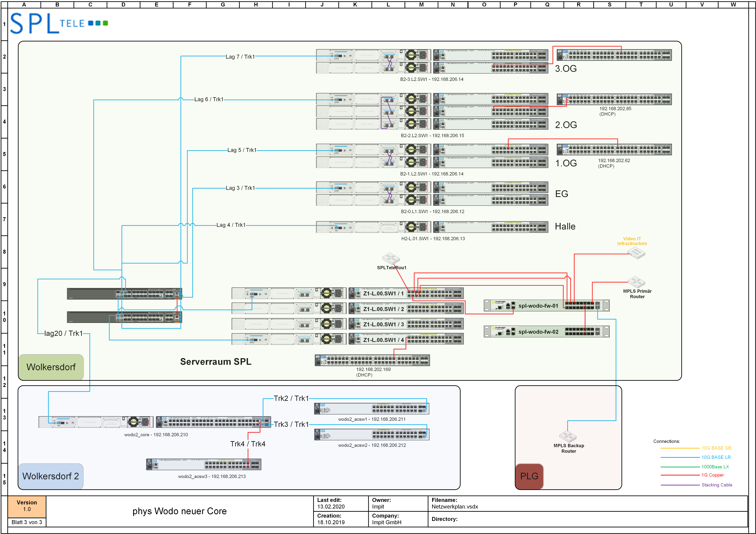Click the SPL Tele logo
The width and height of the screenshot is (756, 534).
click(59, 23)
